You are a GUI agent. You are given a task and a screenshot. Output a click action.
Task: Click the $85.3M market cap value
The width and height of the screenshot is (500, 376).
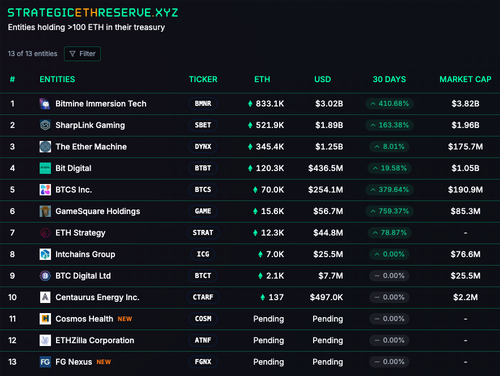click(465, 211)
